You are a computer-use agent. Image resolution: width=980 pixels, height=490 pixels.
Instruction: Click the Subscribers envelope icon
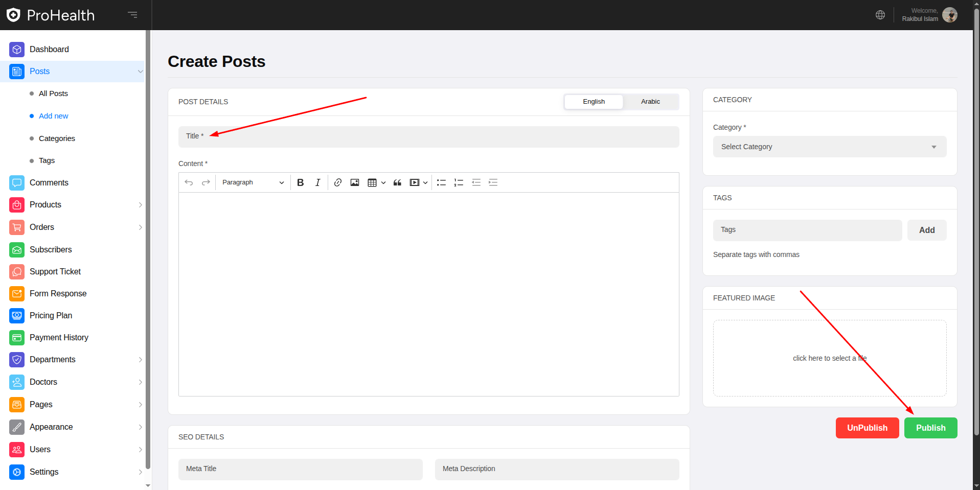coord(17,250)
